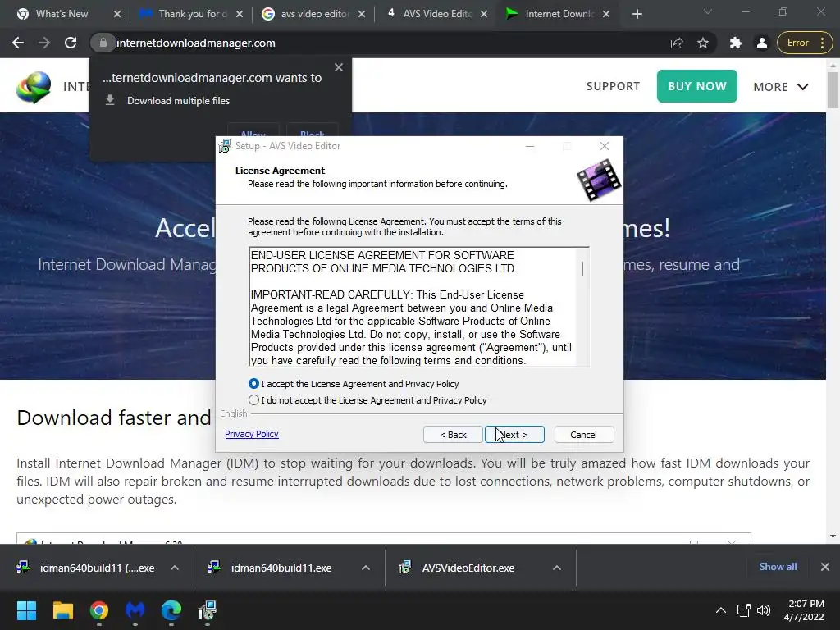Image resolution: width=840 pixels, height=630 pixels.
Task: Close the Internet Download tab
Action: (x=606, y=14)
